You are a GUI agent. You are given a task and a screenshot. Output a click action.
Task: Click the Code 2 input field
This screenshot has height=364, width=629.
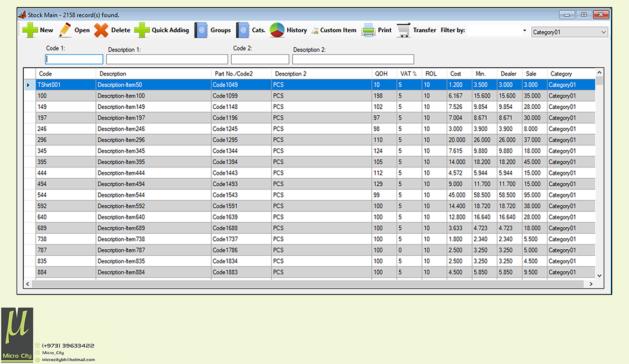tap(260, 59)
